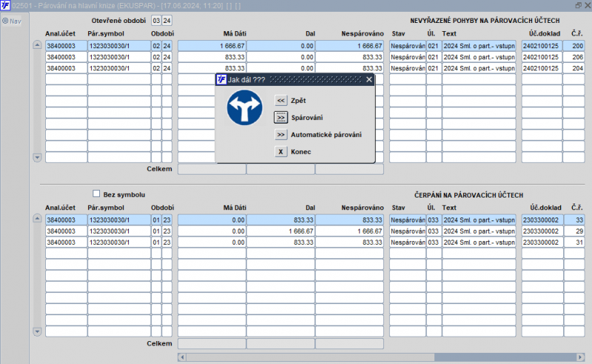Tick the Bez symbolu checkbox
The height and width of the screenshot is (364, 592).
point(96,194)
